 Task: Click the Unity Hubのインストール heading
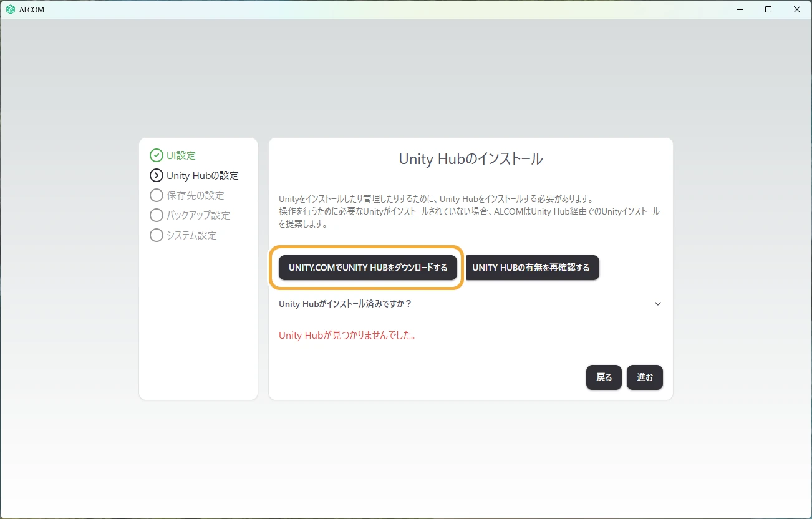click(471, 159)
